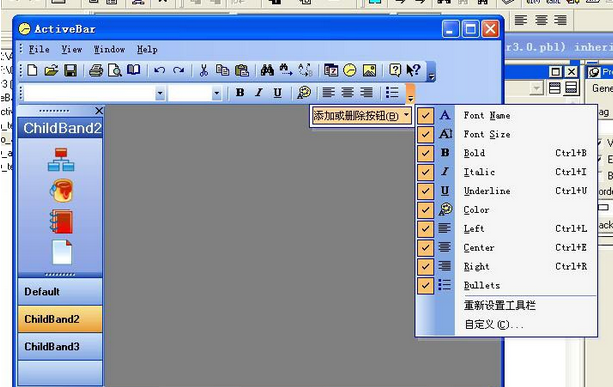Toggle the Font Name checkbox off
Viewport: 613px width, 387px height.
click(x=425, y=115)
